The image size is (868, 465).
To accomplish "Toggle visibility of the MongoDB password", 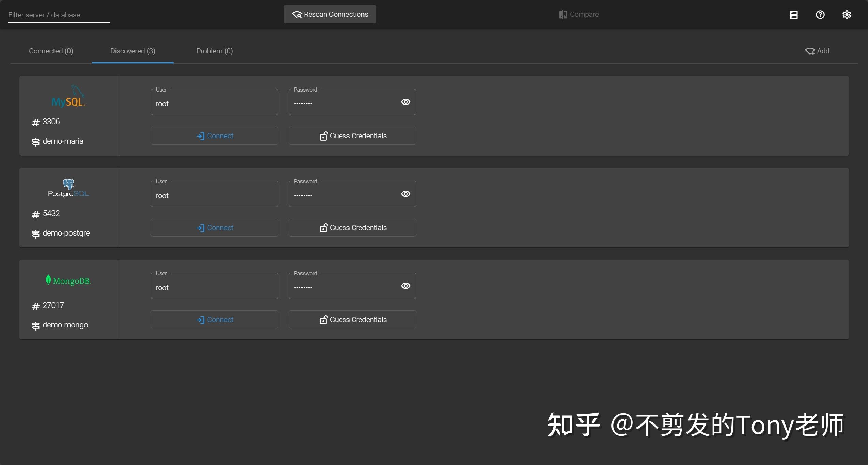I will pyautogui.click(x=405, y=286).
